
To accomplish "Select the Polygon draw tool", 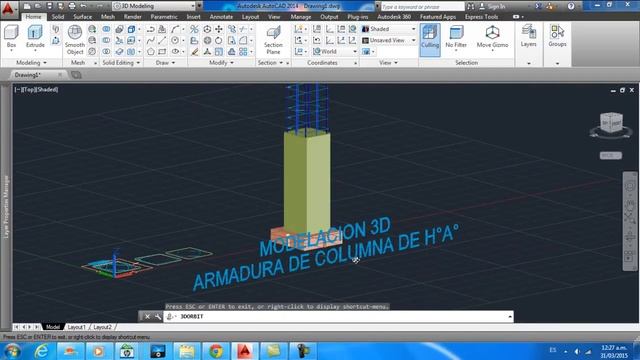I will click(x=151, y=52).
